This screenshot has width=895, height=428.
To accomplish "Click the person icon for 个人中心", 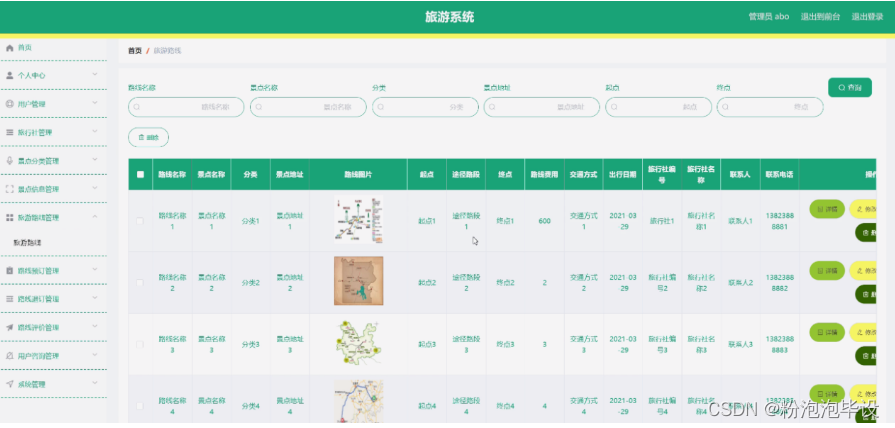I will click(x=10, y=75).
